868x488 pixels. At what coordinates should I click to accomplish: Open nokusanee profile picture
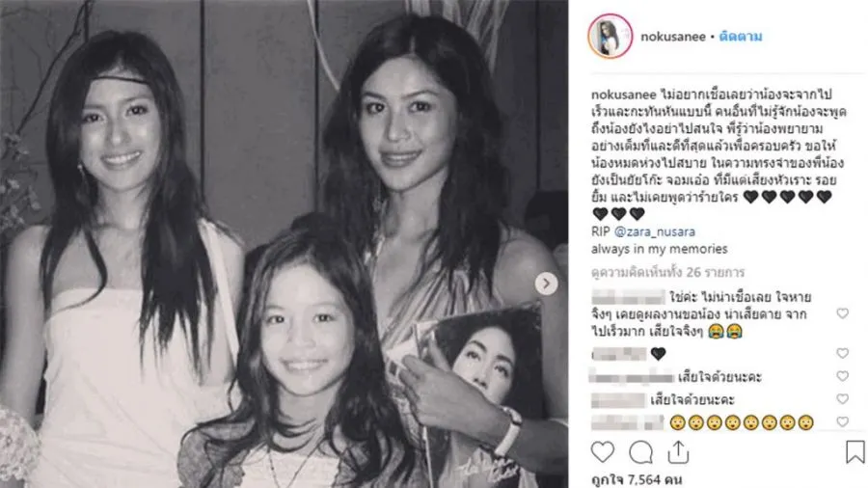click(610, 37)
